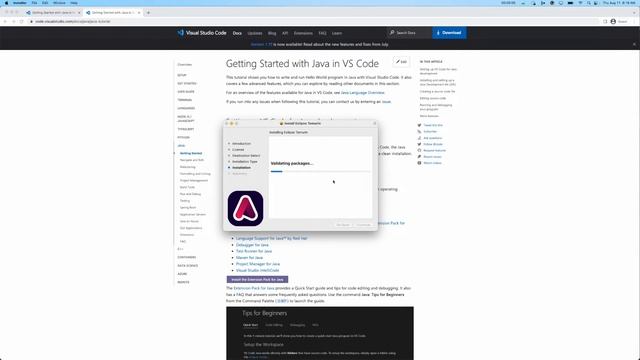Click the Visual Studio Code logo
This screenshot has height=360, width=640.
click(202, 33)
